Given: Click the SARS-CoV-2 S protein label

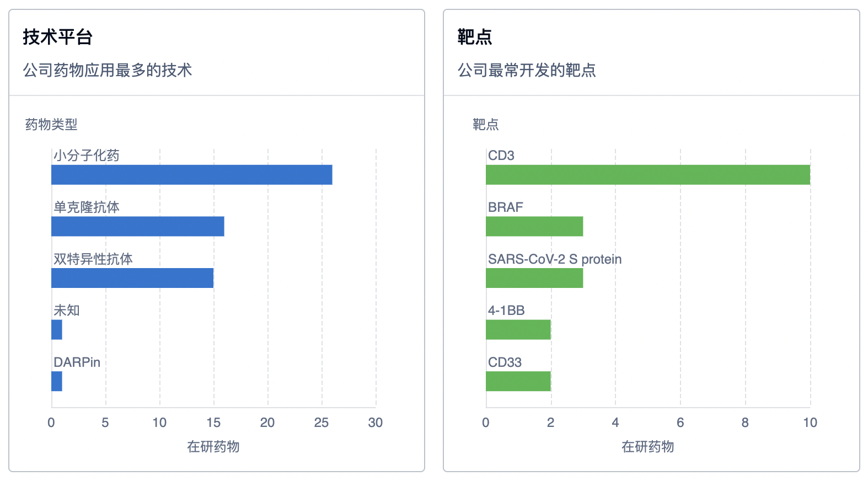Looking at the screenshot, I should 554,259.
